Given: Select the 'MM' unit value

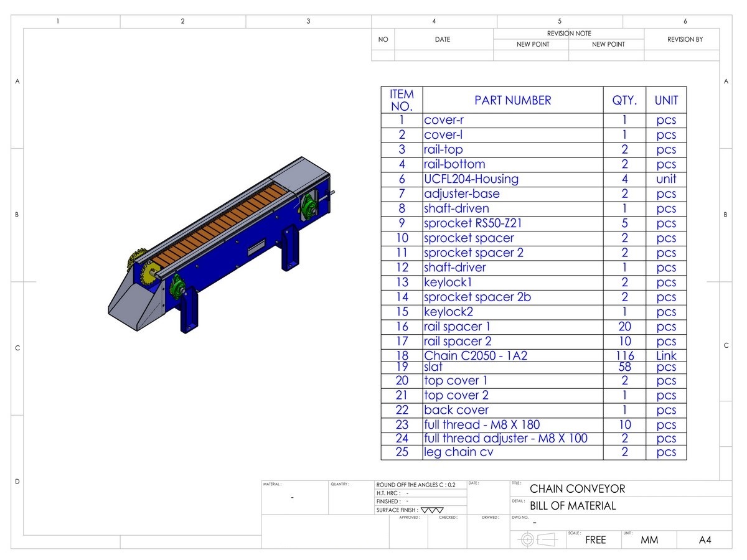Looking at the screenshot, I should [649, 540].
